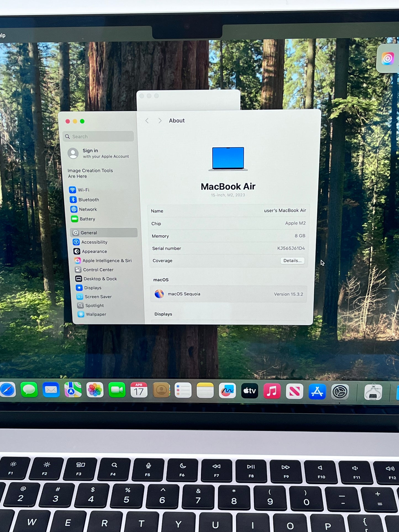Go back using the left chevron

coord(147,121)
